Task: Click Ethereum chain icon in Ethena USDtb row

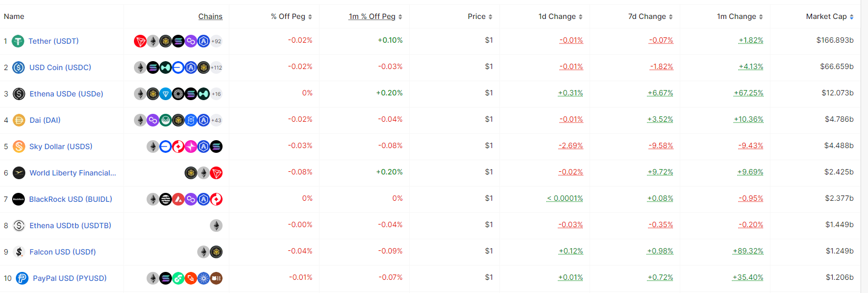Action: [x=216, y=226]
